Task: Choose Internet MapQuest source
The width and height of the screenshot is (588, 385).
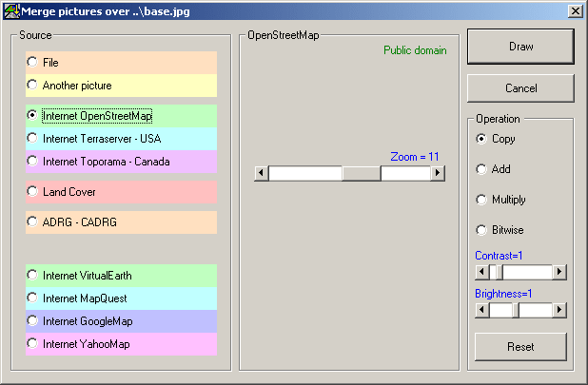Action: pos(121,298)
